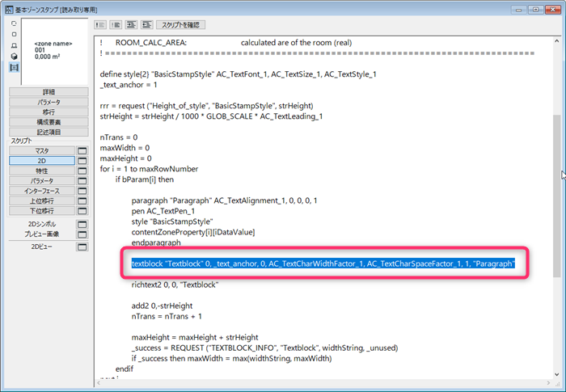Click the vertical scrollbar up arrow
The image size is (566, 392).
click(556, 41)
